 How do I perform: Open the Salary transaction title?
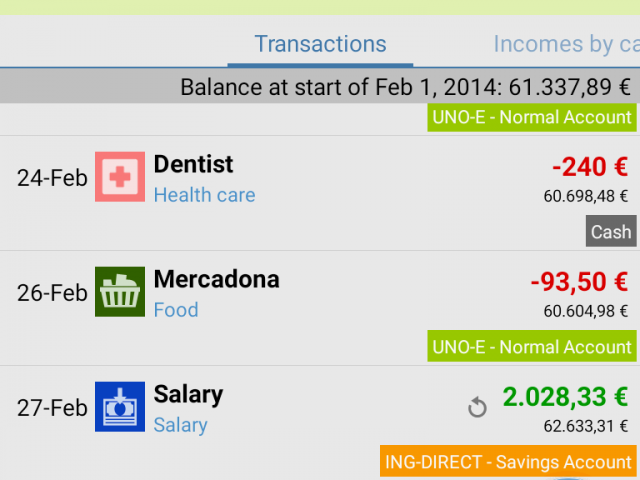point(188,395)
